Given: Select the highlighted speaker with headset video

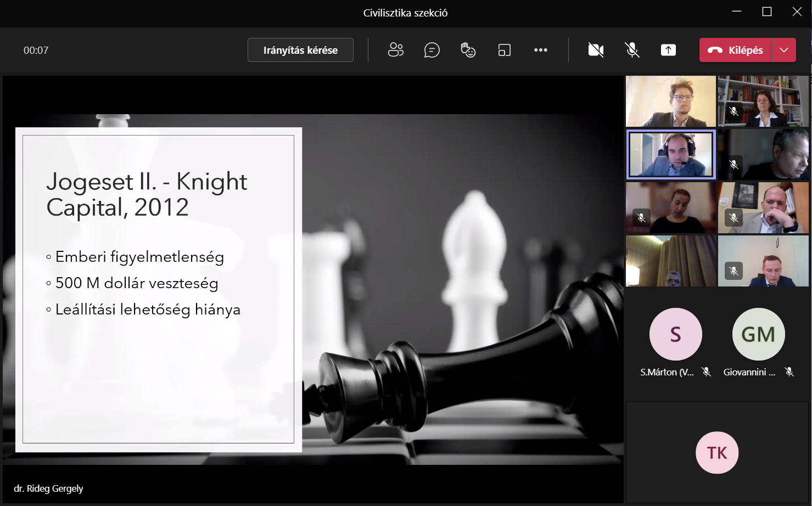Looking at the screenshot, I should point(671,154).
